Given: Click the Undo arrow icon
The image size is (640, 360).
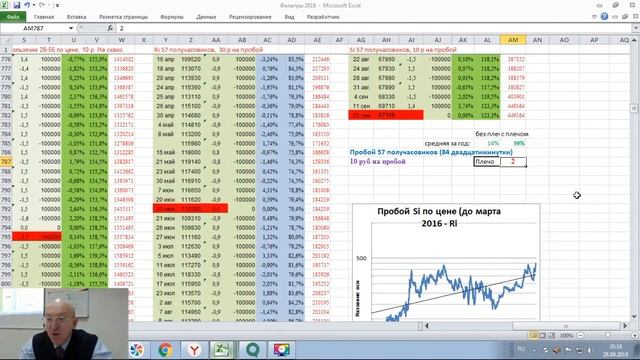Looking at the screenshot, I should (x=27, y=5).
